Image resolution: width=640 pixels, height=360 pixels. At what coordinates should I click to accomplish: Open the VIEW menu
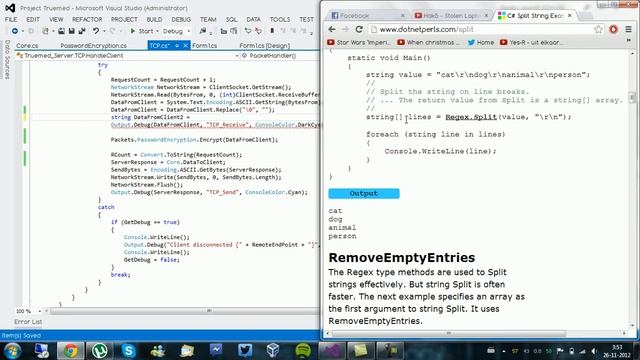point(56,20)
